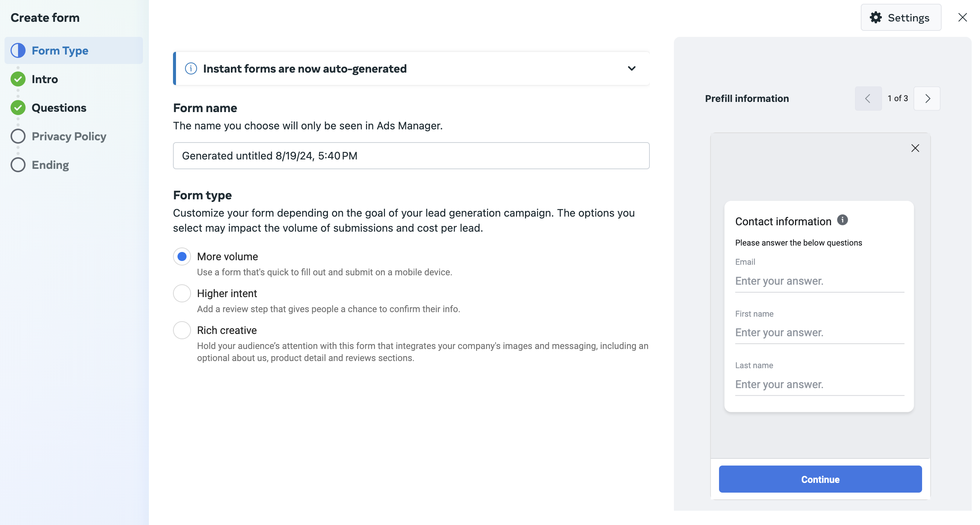Click the Form name input field
Screen dimensions: 980x525
[x=411, y=156]
